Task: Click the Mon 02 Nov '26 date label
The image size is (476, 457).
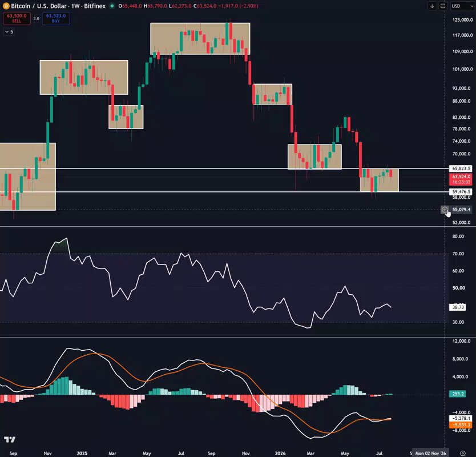Action: click(x=430, y=453)
